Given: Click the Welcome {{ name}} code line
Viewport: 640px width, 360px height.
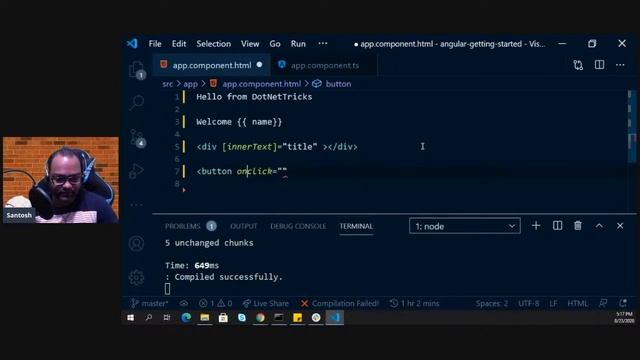Looking at the screenshot, I should 239,122.
